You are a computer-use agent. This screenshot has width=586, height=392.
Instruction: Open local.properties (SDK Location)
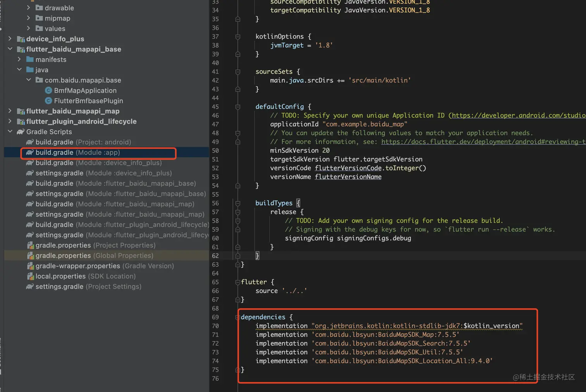(86, 276)
